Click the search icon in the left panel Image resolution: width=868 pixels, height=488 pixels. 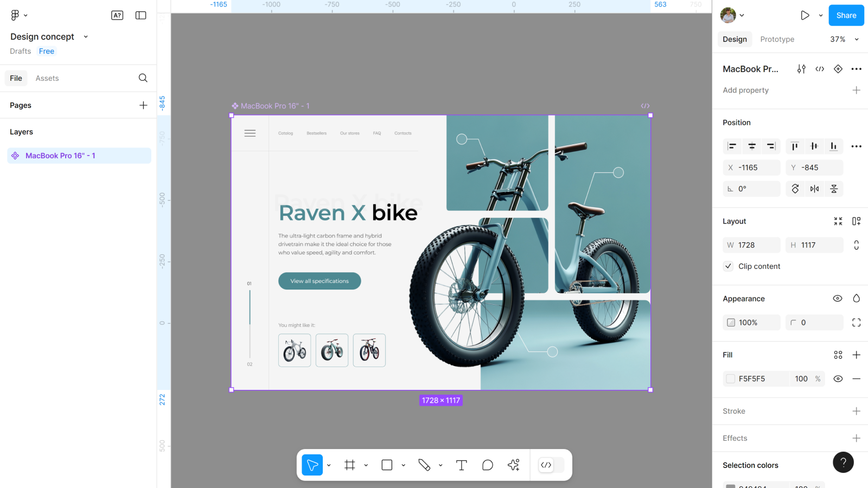pyautogui.click(x=143, y=78)
